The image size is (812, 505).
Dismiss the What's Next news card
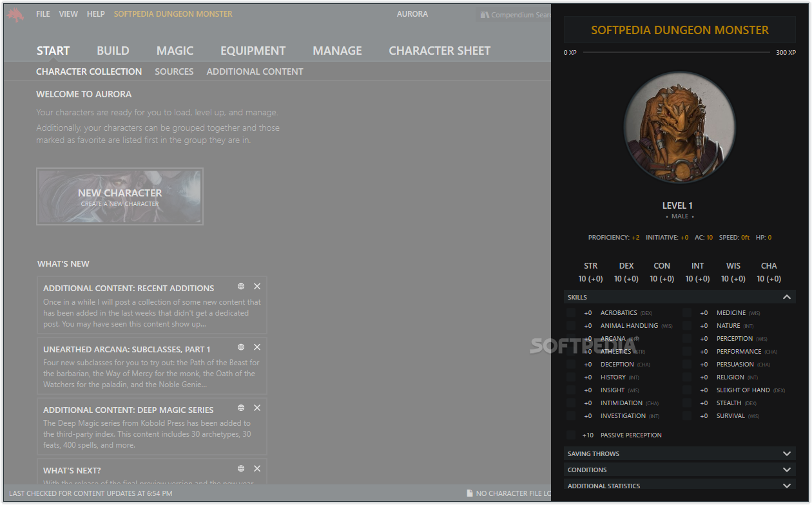coord(257,468)
